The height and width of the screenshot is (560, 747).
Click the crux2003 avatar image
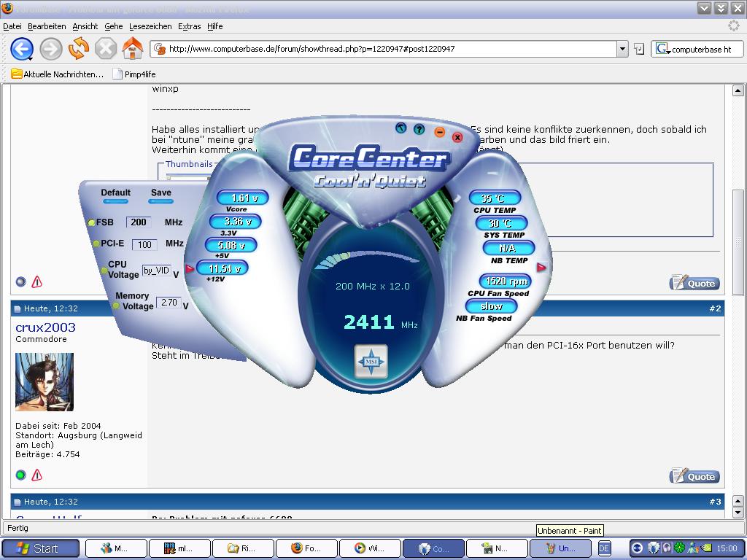(x=44, y=382)
